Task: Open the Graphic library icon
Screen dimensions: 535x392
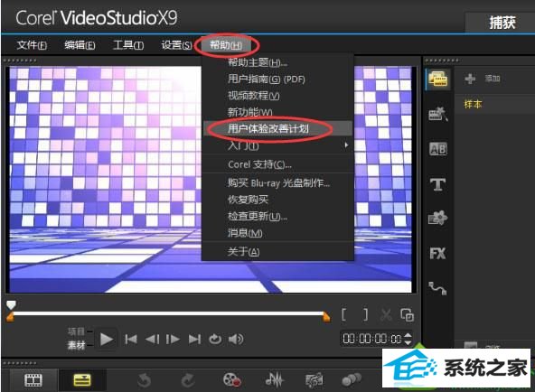Action: 437,218
